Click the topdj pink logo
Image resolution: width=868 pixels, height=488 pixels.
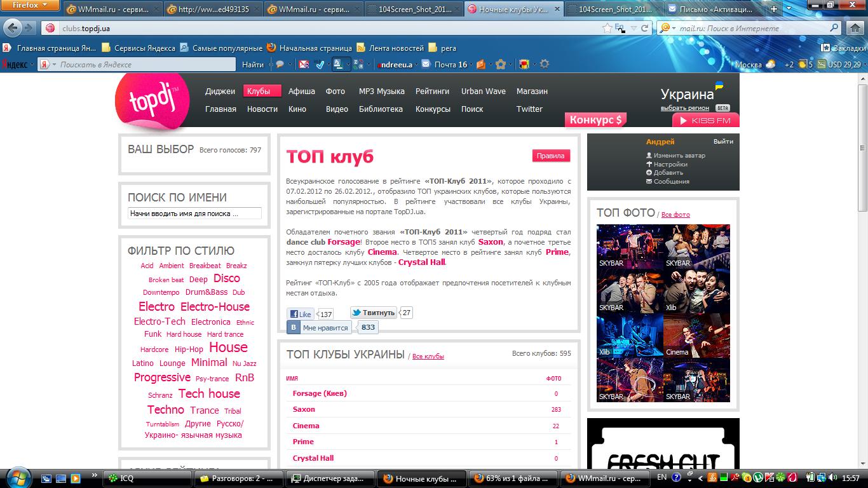(x=153, y=100)
